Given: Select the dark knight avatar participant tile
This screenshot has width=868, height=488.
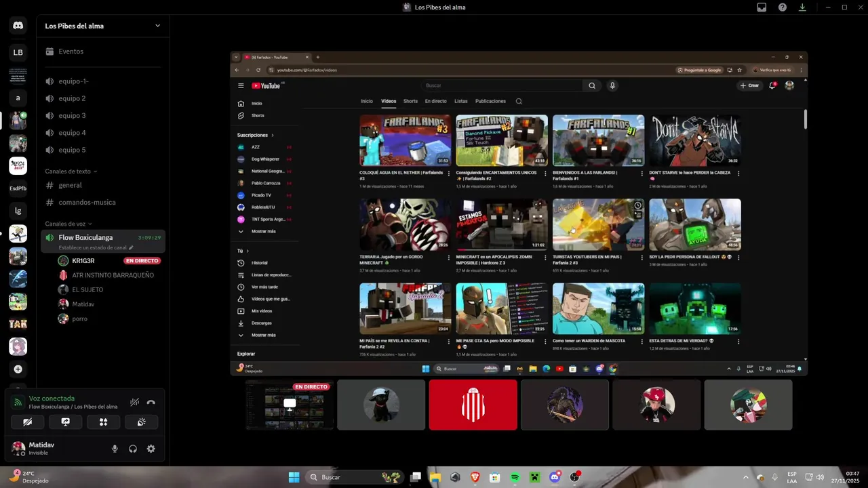Looking at the screenshot, I should pos(565,405).
